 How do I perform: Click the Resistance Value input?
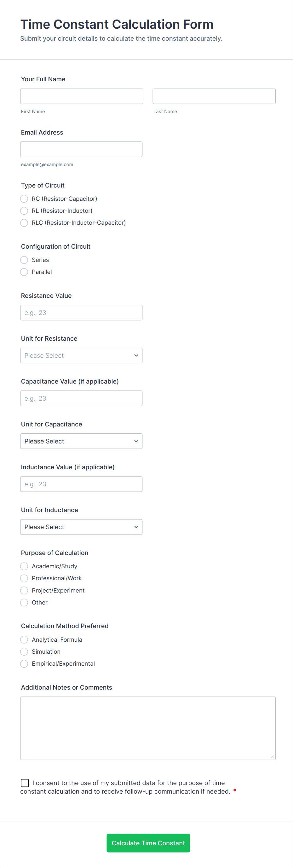(x=81, y=313)
